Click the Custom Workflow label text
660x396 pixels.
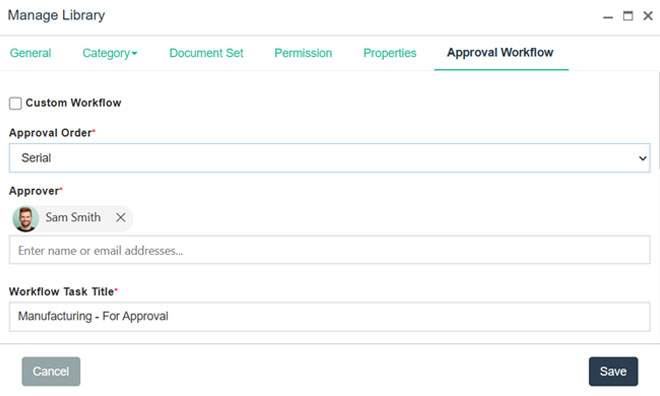tap(73, 103)
